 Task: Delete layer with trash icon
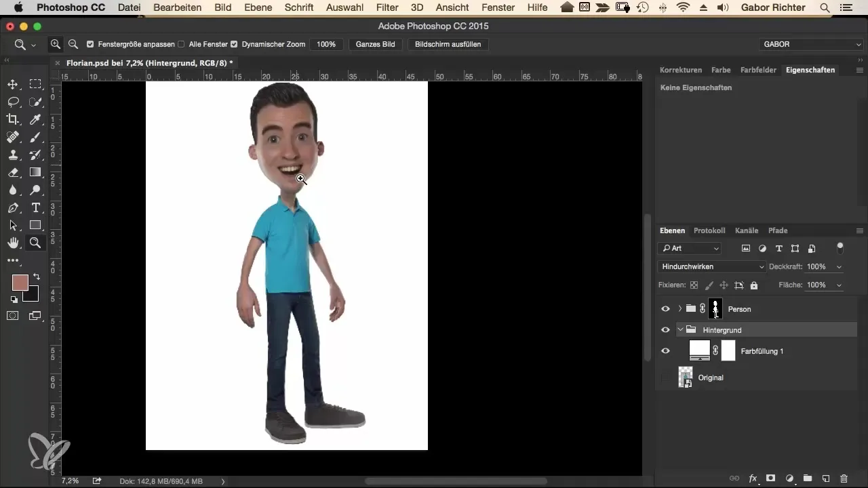click(x=844, y=478)
